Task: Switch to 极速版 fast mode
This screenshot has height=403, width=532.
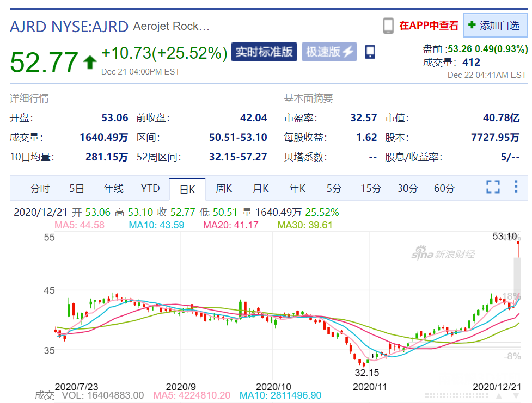Action: 329,52
